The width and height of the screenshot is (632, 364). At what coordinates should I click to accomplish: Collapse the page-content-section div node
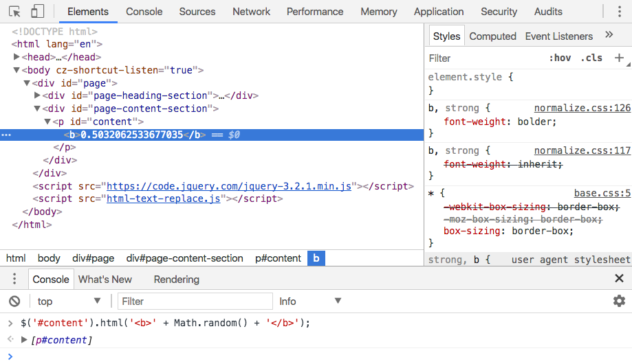point(37,109)
